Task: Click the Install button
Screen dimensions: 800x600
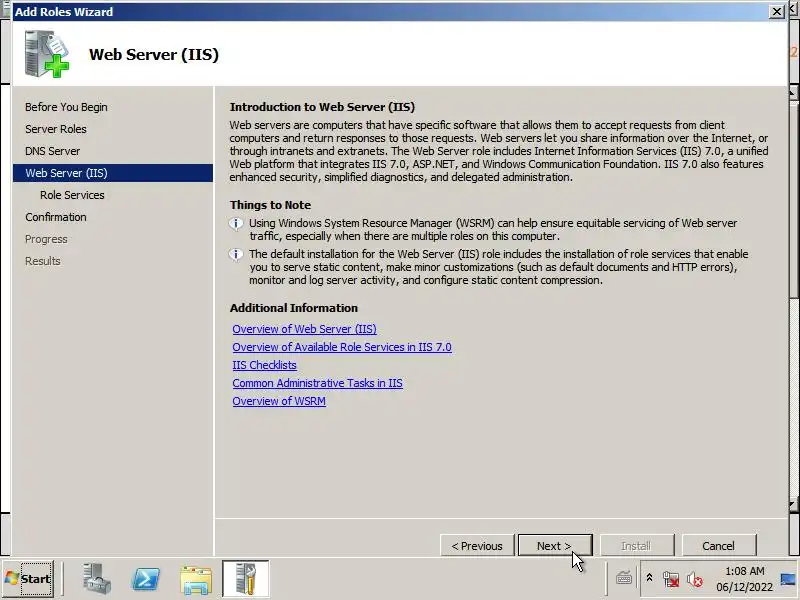Action: tap(637, 546)
